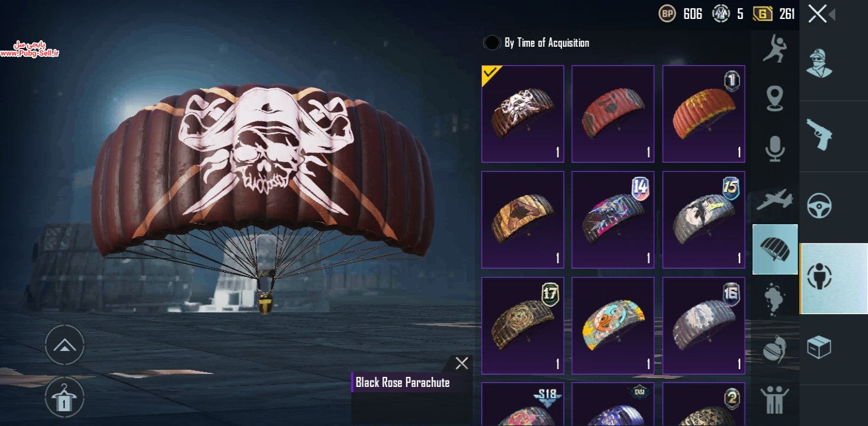Switch to the outfit character tab
The image size is (868, 426).
click(819, 63)
